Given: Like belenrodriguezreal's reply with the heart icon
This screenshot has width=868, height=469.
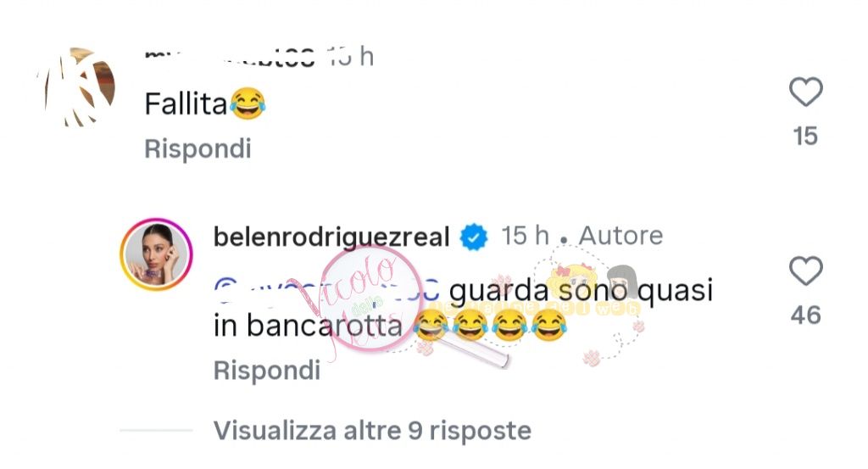Looking at the screenshot, I should coord(805,271).
